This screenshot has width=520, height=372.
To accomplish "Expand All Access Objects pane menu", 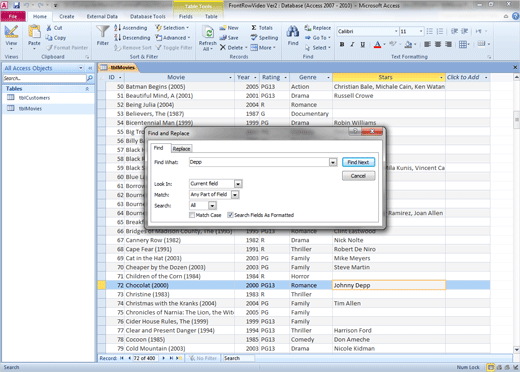I will coord(81,68).
